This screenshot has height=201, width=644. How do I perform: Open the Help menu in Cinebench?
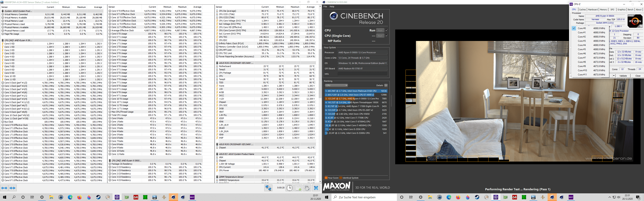pos(332,7)
